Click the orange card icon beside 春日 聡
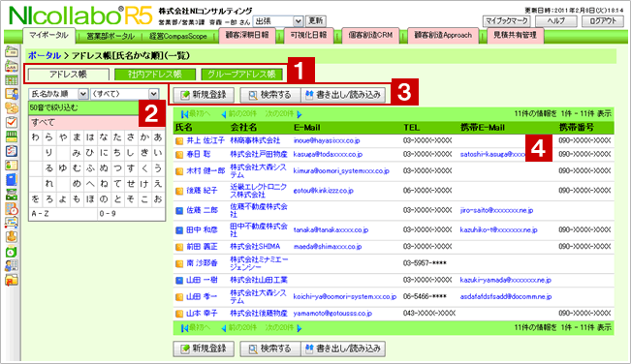This screenshot has width=631, height=364. pyautogui.click(x=179, y=155)
